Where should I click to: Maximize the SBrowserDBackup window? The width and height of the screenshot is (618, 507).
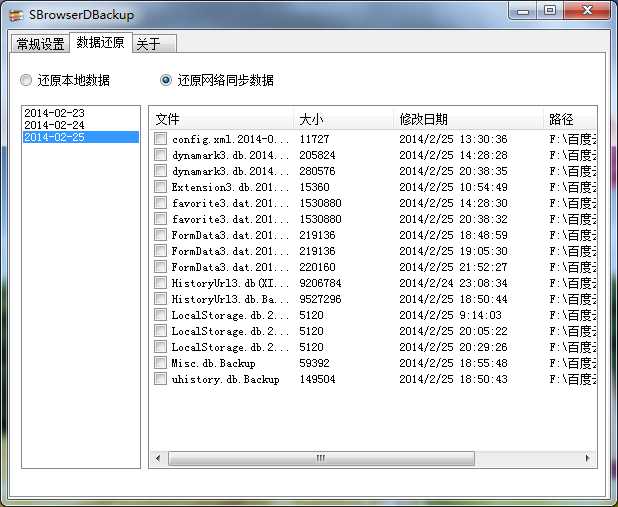550,11
